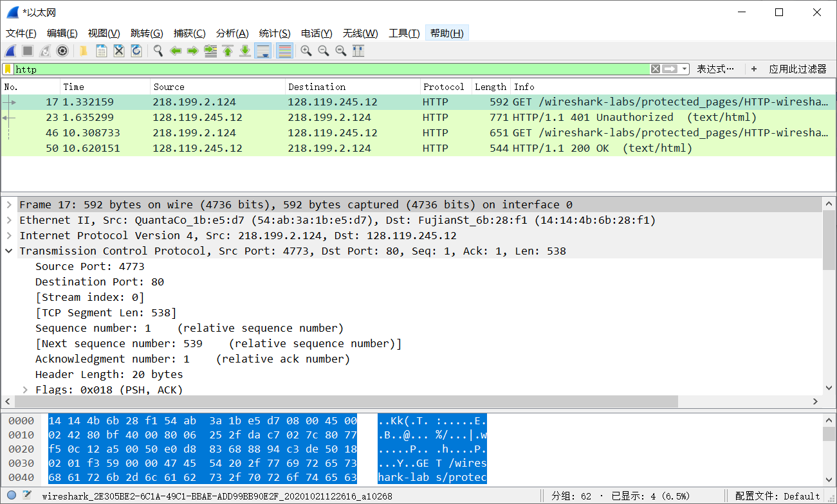This screenshot has height=504, width=837.
Task: Select the Destination Port: 80 field
Action: click(x=100, y=282)
